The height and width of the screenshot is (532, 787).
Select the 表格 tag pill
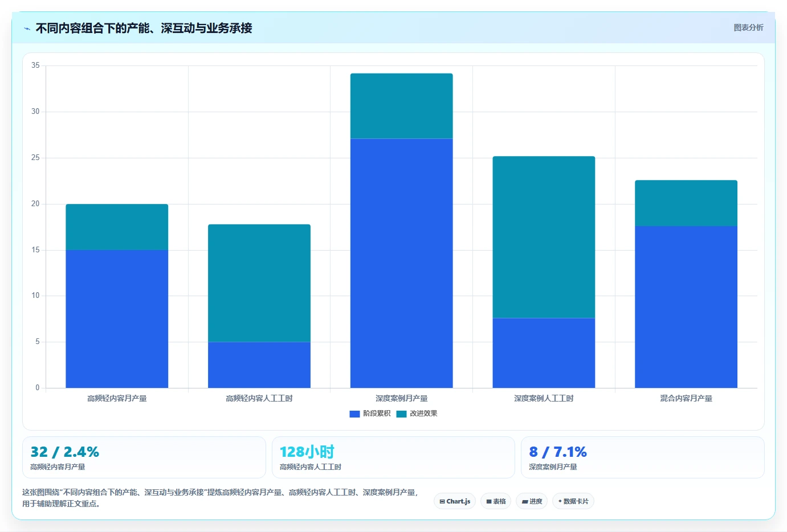tap(496, 501)
